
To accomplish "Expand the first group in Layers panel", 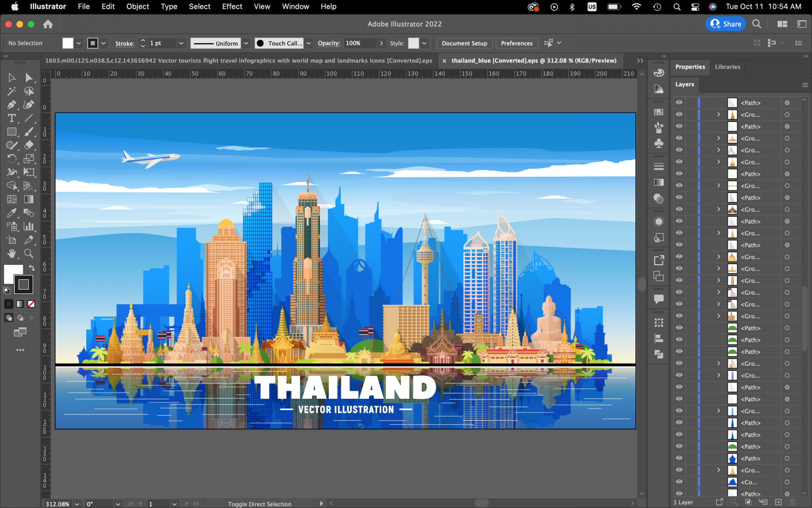I will [x=719, y=114].
